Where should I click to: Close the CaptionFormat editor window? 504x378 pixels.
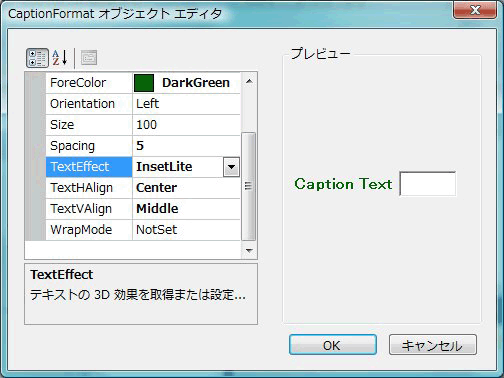coord(475,10)
